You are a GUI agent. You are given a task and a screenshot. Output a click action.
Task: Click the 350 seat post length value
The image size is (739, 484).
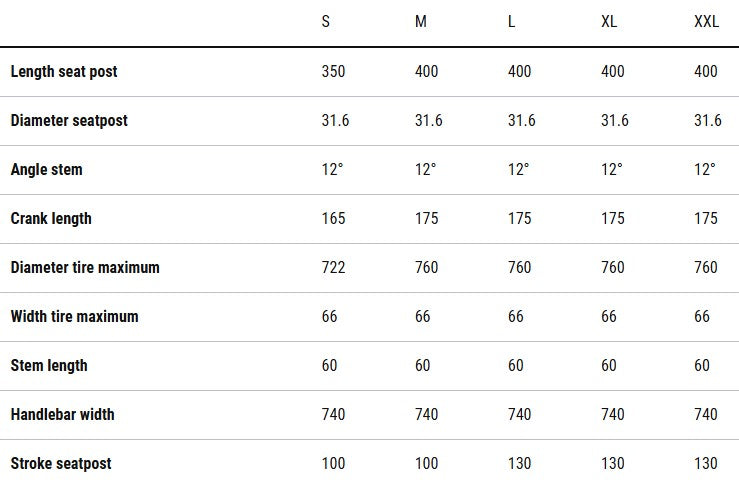point(333,72)
